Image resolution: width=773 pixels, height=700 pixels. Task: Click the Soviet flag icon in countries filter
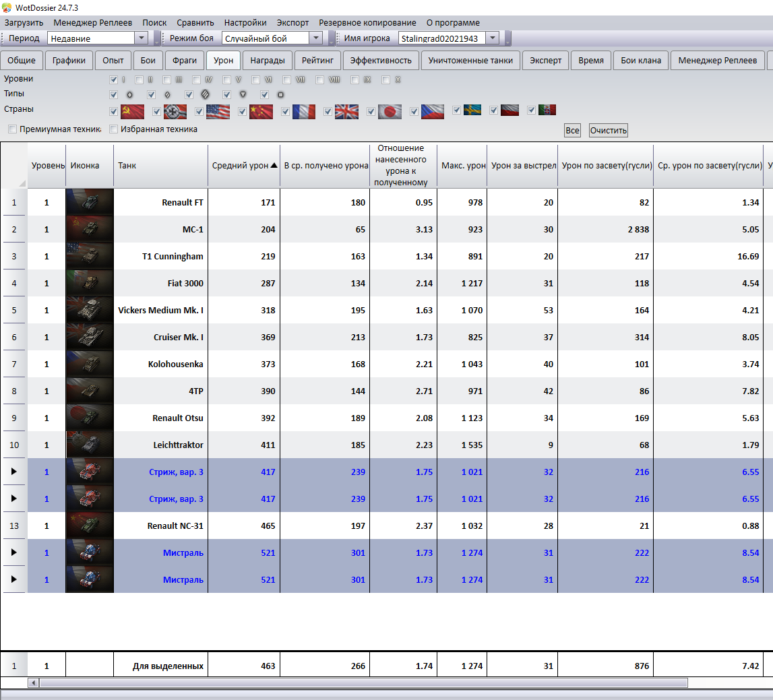(x=132, y=111)
